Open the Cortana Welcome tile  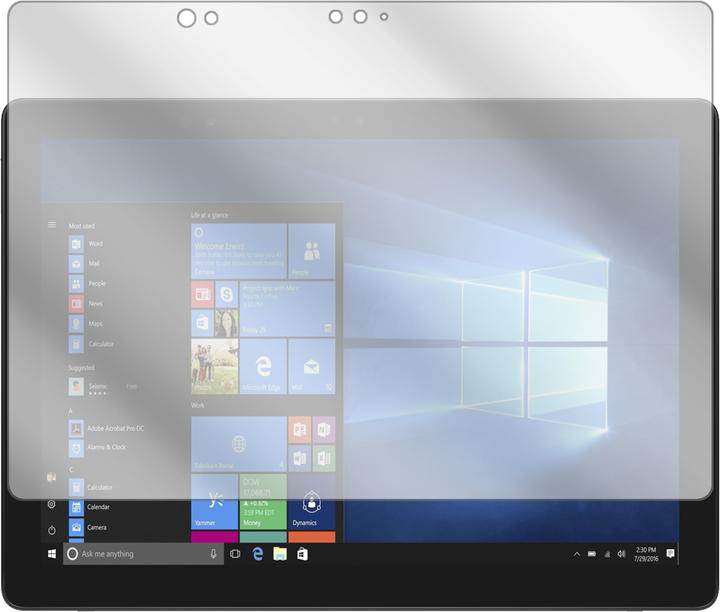click(239, 251)
